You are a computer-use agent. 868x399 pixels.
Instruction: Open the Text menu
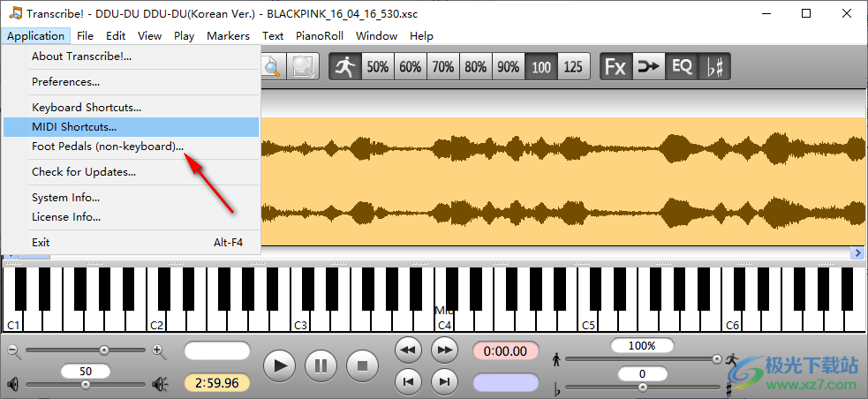click(x=273, y=36)
